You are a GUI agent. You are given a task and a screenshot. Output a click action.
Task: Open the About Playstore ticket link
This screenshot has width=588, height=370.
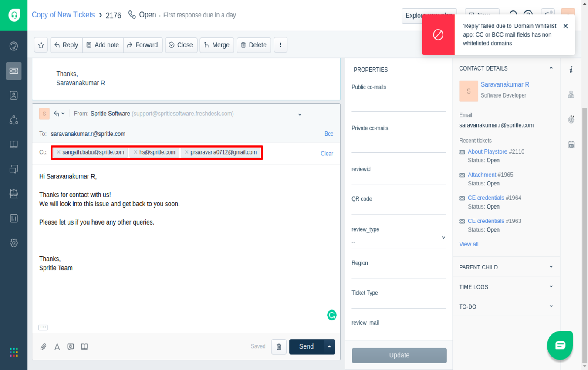(x=487, y=151)
